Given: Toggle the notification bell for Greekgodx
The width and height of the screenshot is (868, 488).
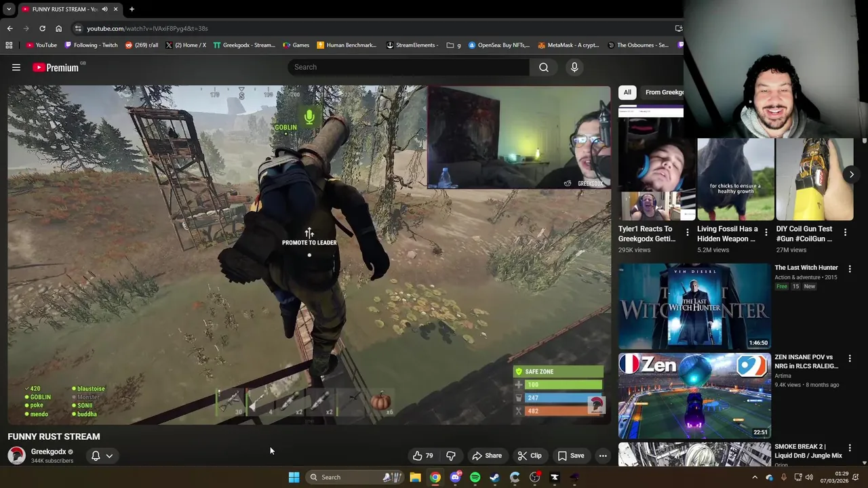Looking at the screenshot, I should pos(96,455).
